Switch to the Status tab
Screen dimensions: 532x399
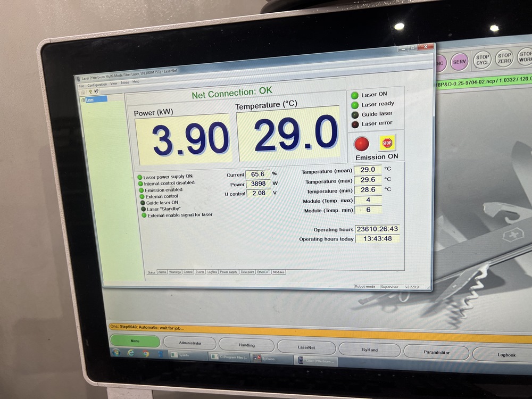[x=151, y=272]
